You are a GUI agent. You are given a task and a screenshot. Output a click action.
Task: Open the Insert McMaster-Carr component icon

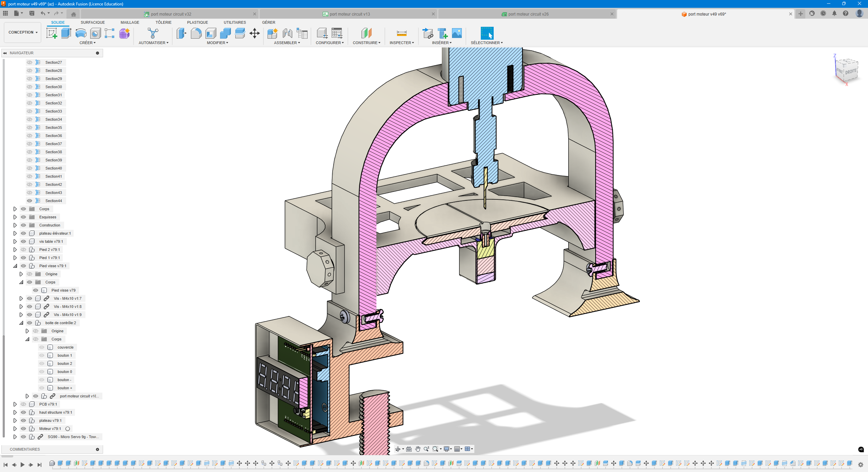pos(442,33)
